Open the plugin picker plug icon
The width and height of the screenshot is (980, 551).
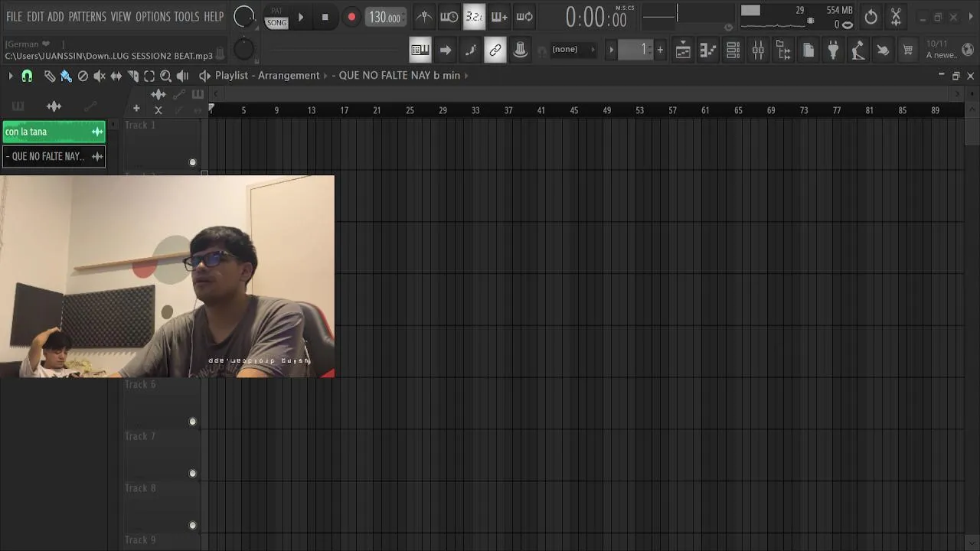pyautogui.click(x=833, y=51)
